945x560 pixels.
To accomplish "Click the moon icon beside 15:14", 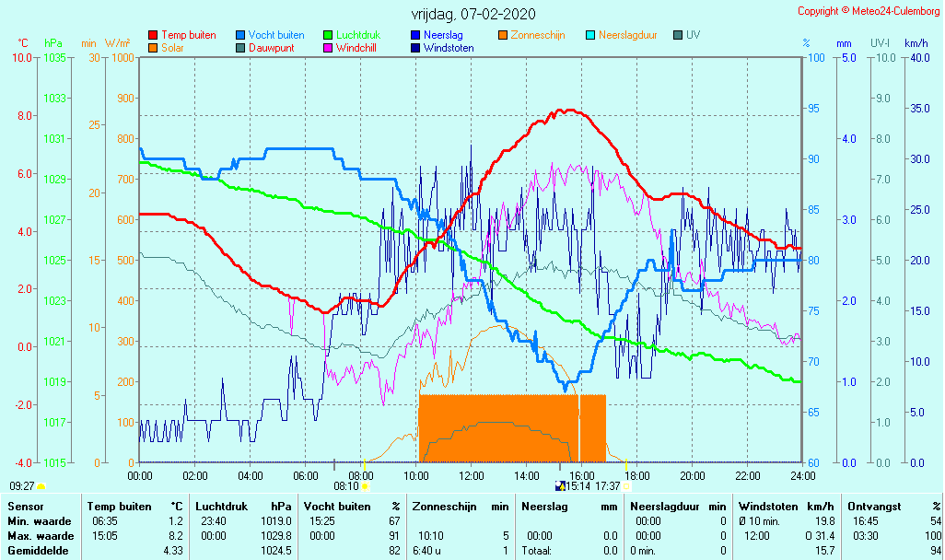I will [x=559, y=485].
